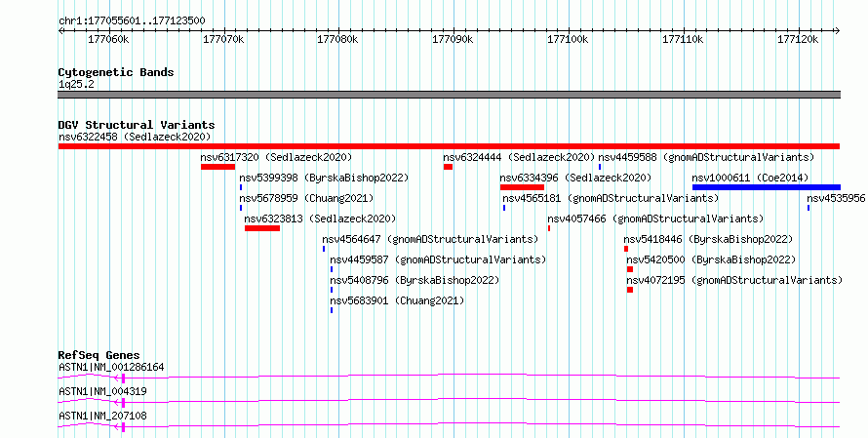Click the 177090k ruler tick label

point(453,39)
